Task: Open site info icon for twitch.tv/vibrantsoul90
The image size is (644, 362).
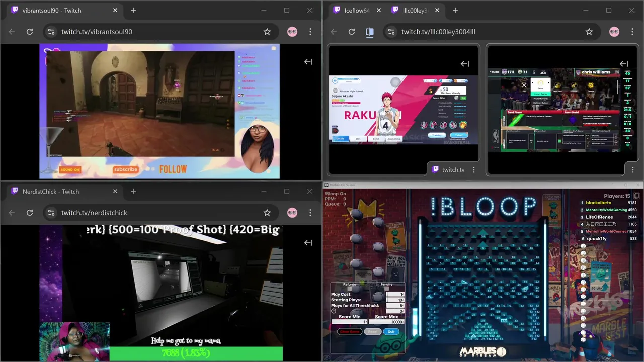Action: (51, 32)
